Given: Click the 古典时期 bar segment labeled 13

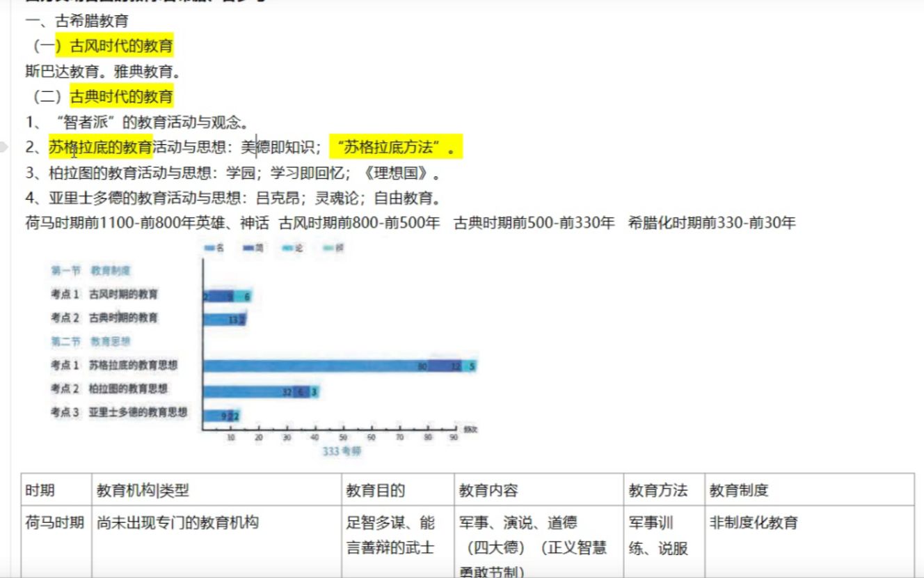Looking at the screenshot, I should click(x=221, y=320).
